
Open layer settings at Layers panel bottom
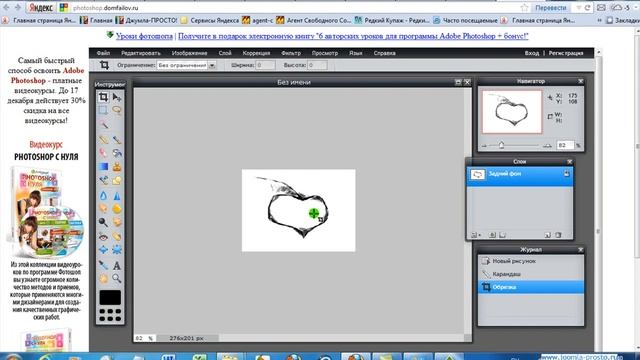[475, 235]
